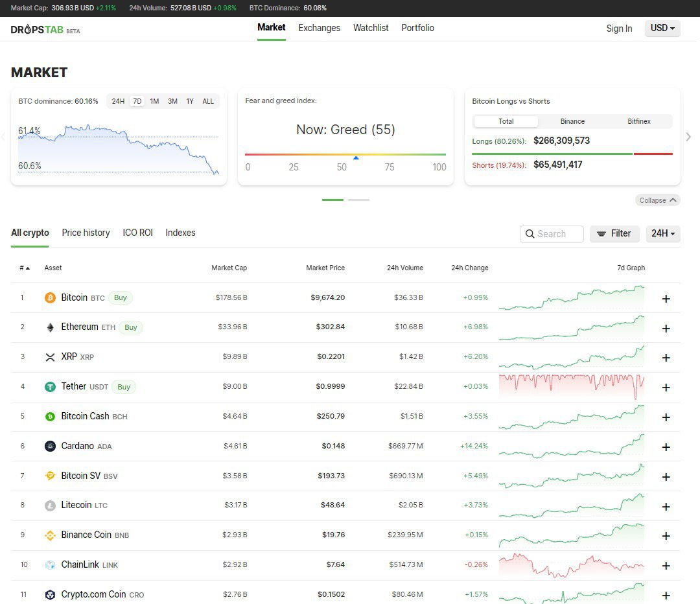Screen dimensions: 700x604
Task: Switch to Price history tab
Action: coord(86,233)
